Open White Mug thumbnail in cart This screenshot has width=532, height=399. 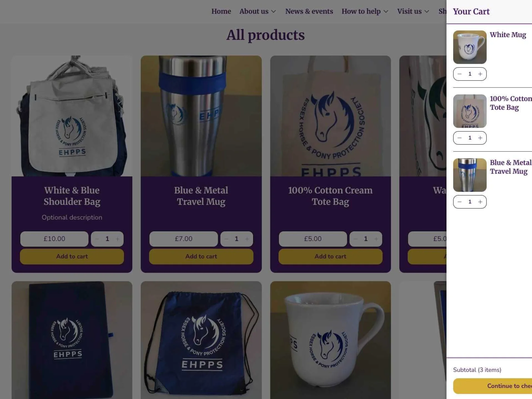click(470, 47)
